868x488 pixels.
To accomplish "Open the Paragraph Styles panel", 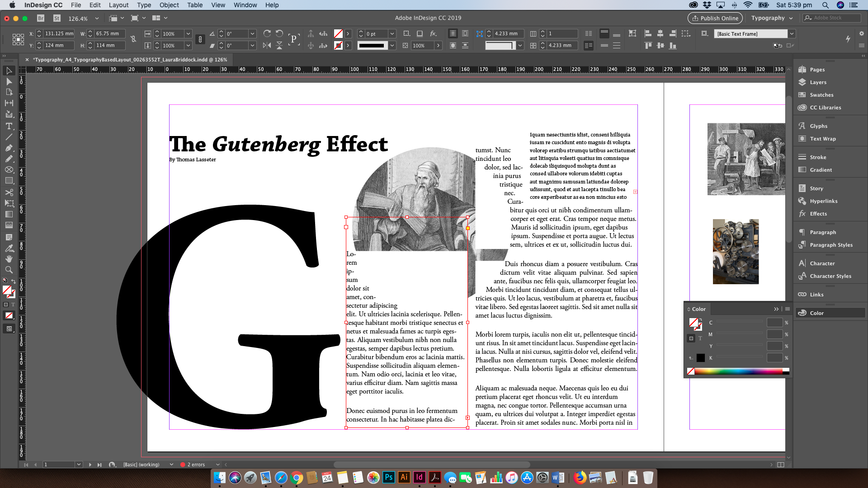I will click(x=831, y=245).
